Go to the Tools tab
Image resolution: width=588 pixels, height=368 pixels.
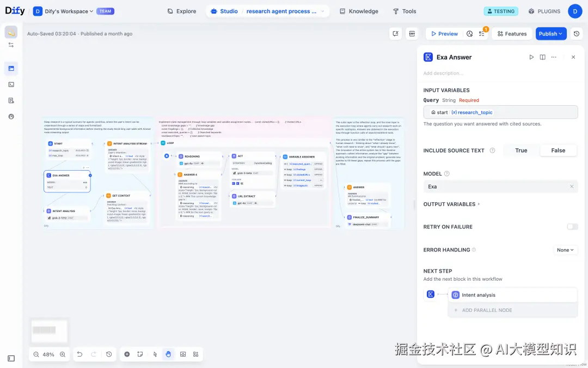pos(404,11)
